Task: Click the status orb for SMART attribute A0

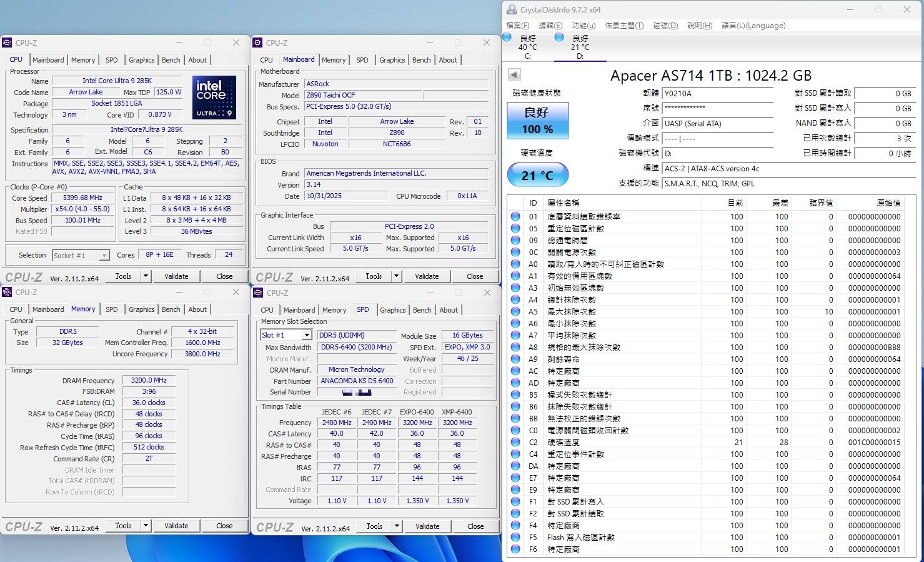Action: [x=515, y=264]
